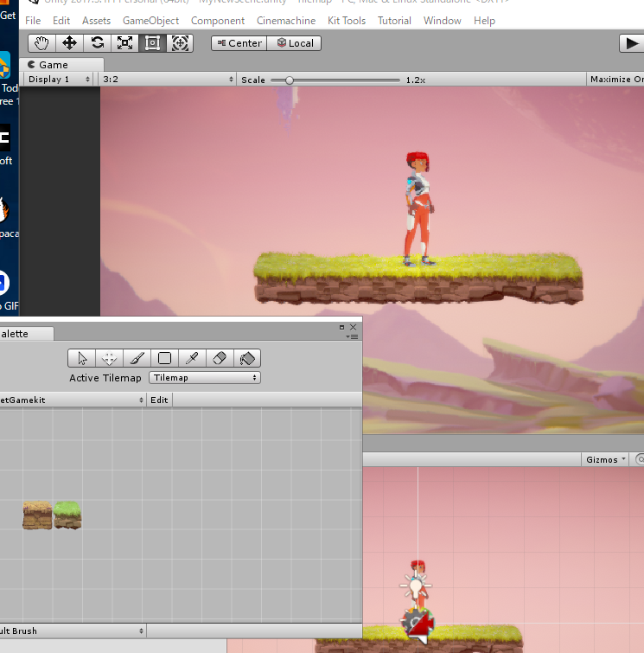Select the Scale tool in toolbar
This screenshot has height=653, width=644.
pyautogui.click(x=124, y=43)
